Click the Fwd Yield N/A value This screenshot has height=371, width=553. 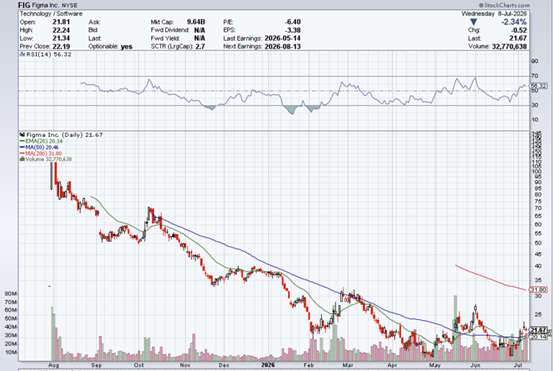coord(199,38)
